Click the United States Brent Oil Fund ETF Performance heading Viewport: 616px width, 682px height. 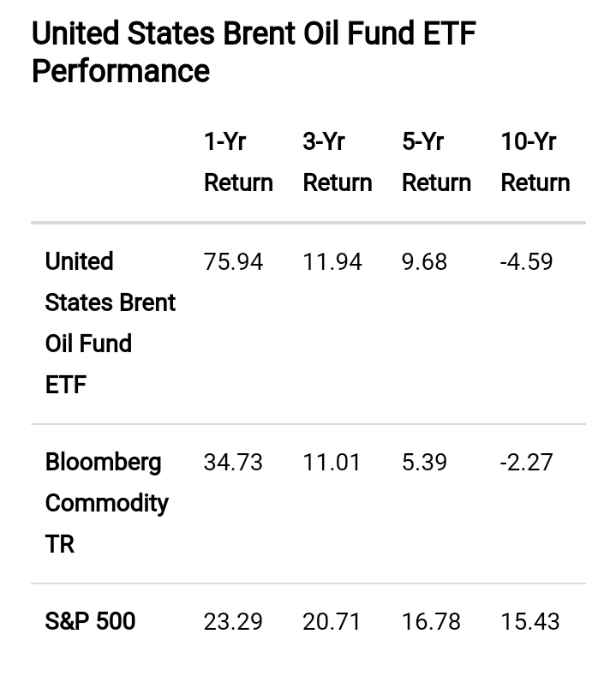click(x=254, y=52)
